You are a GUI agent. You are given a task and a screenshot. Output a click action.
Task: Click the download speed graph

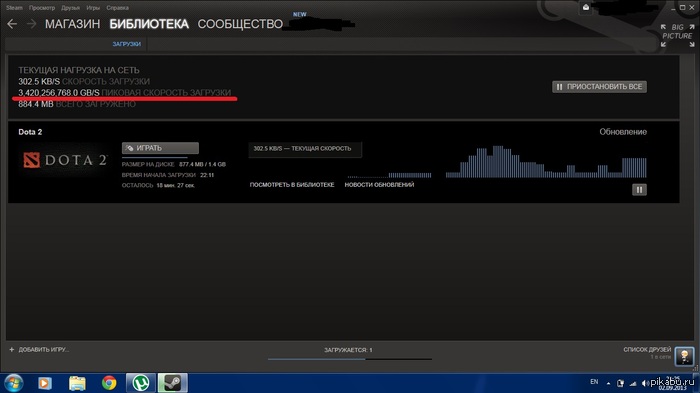pyautogui.click(x=546, y=162)
